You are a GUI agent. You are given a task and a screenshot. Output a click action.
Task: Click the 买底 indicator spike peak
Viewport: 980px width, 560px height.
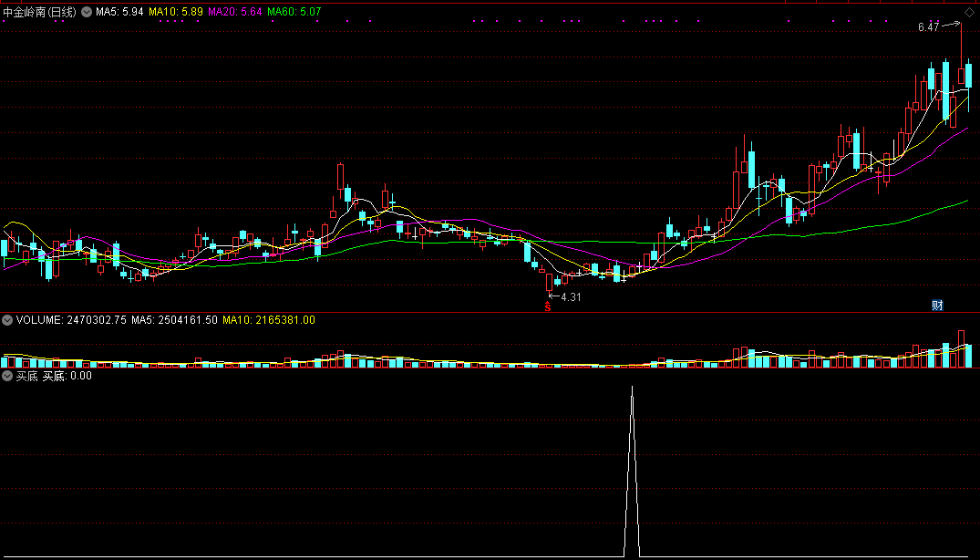click(x=632, y=388)
